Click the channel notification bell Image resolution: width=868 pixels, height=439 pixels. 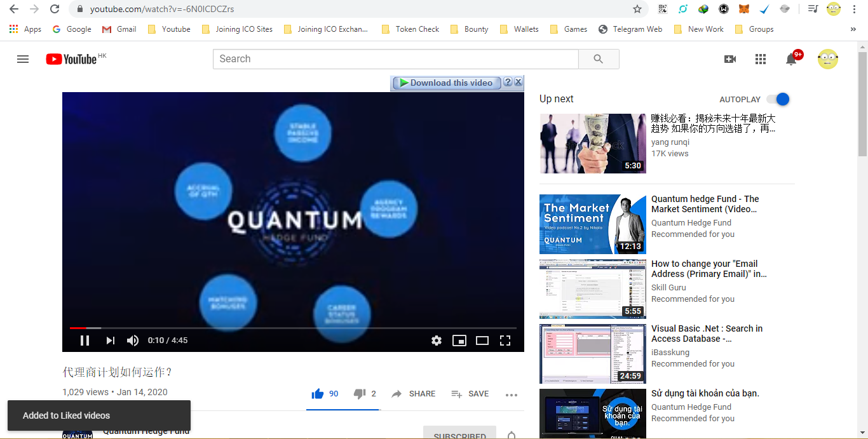coord(512,435)
